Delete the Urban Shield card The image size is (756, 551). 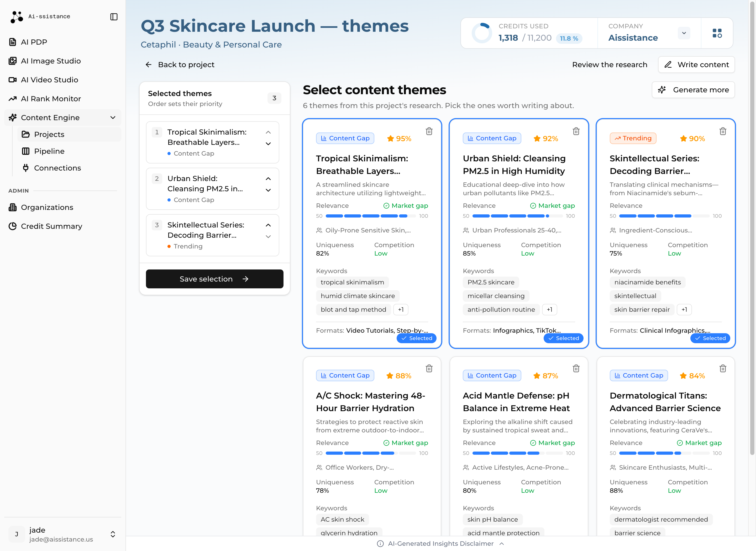point(576,131)
